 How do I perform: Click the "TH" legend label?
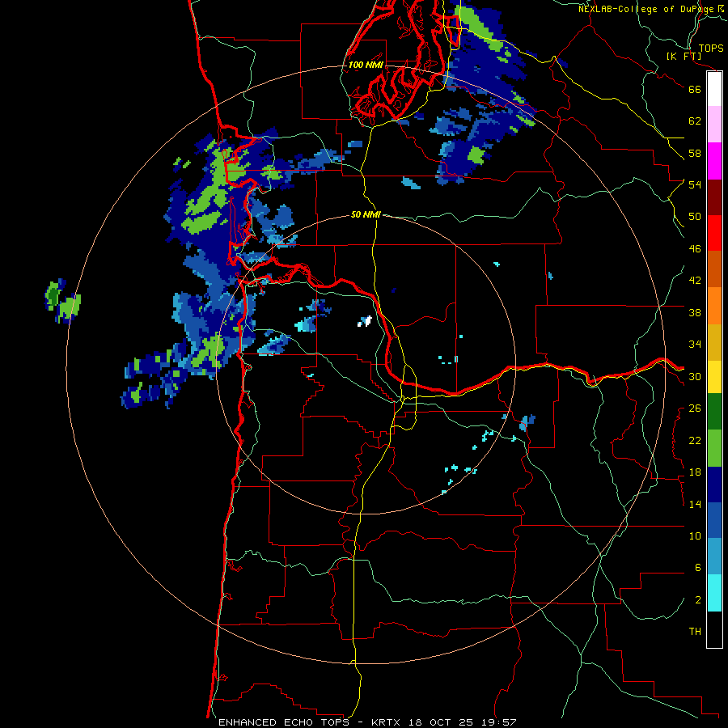[695, 632]
